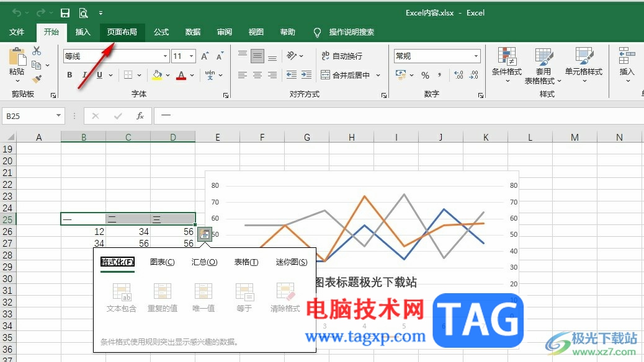Click the phonetic guide wén icon
The width and height of the screenshot is (644, 362).
(210, 75)
